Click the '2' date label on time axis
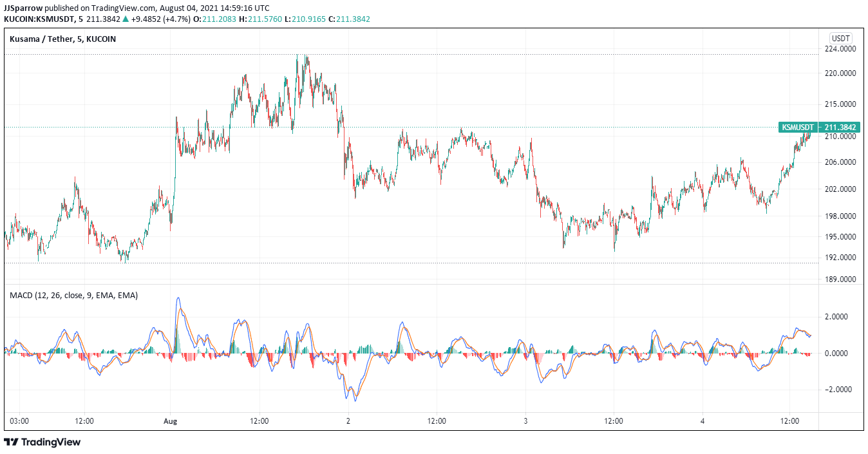 coord(348,421)
